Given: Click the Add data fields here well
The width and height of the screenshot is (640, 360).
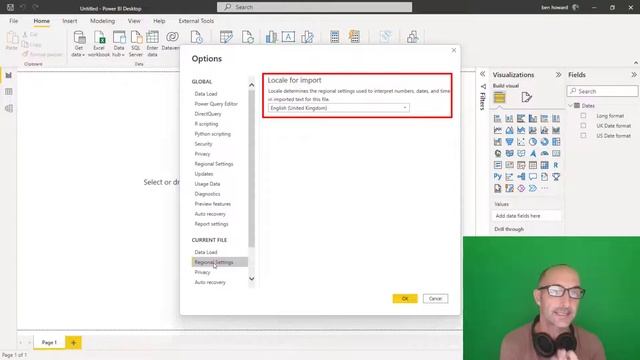Looking at the screenshot, I should (x=526, y=216).
